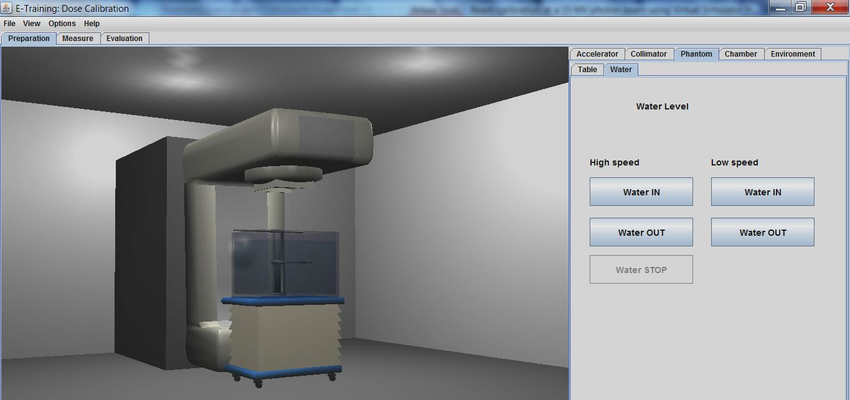
Task: Switch to the Measure tab
Action: [x=77, y=38]
